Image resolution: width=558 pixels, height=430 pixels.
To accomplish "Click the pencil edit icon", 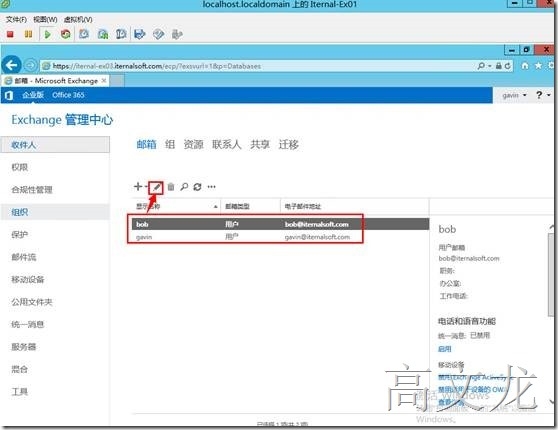I will coord(156,187).
